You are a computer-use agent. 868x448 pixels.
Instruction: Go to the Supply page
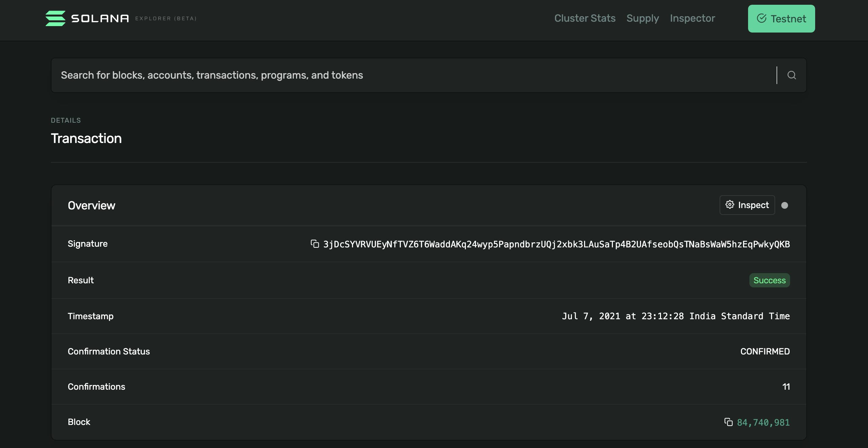[642, 18]
